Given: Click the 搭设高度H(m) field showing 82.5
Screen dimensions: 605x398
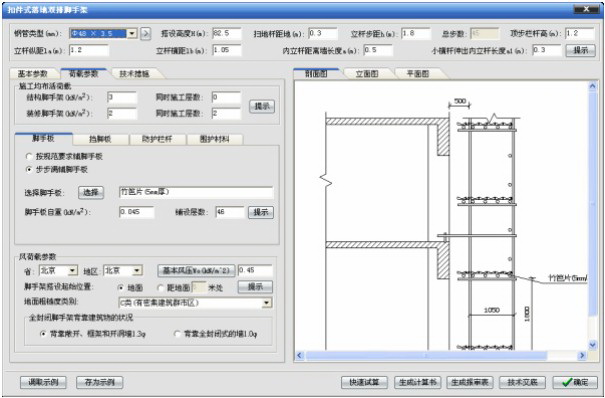Looking at the screenshot, I should (x=226, y=34).
